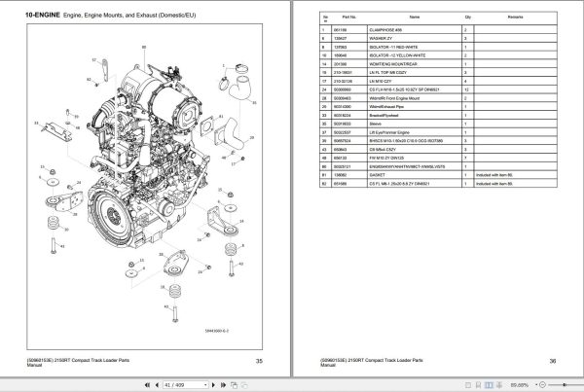The width and height of the screenshot is (584, 392).
Task: Select the 'ISOLATOR -11 RED-WHITE' part name
Action: 393,48
